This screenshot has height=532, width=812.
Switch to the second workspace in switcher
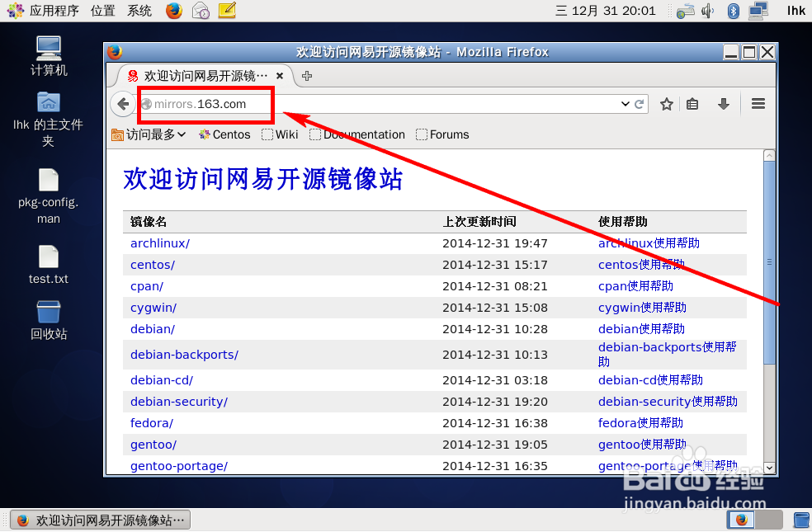(x=768, y=520)
